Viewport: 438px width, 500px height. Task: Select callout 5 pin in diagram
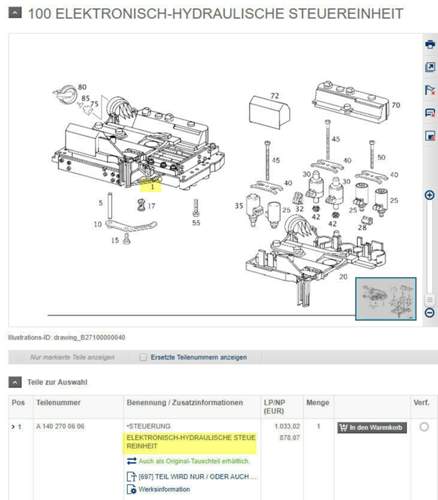coord(101,203)
